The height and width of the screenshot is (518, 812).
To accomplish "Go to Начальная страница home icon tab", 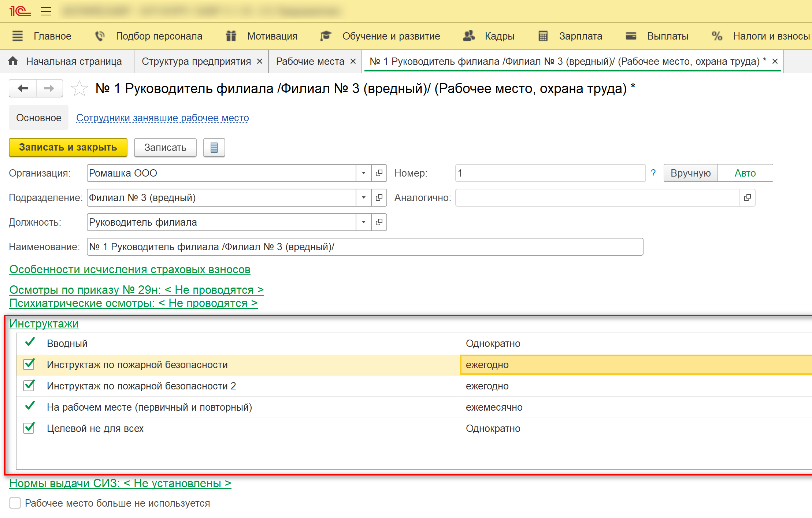I will (13, 61).
